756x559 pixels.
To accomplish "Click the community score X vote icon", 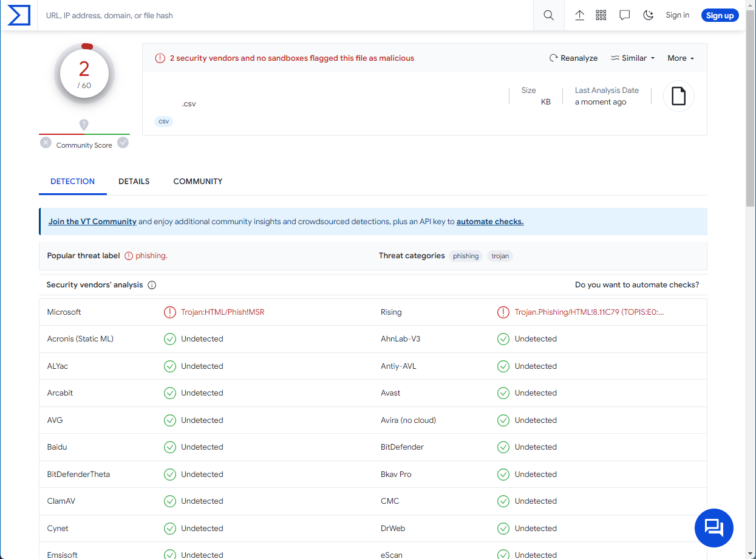I will point(46,143).
